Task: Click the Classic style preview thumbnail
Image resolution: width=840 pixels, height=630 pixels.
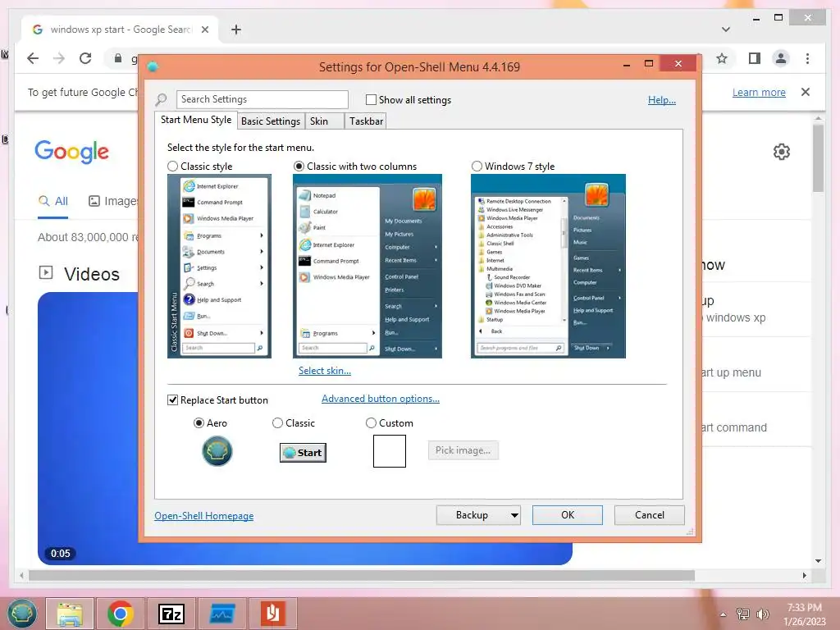Action: (219, 267)
